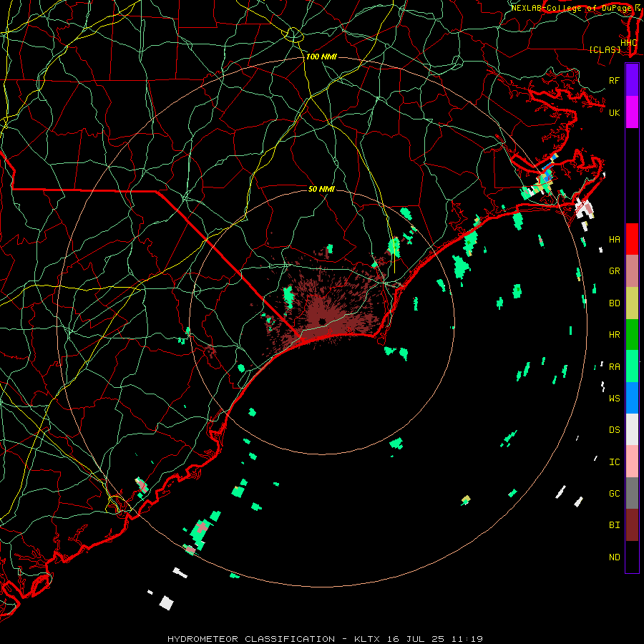644x644 pixels.
Task: Click the "GR" legend label text
Action: click(614, 271)
